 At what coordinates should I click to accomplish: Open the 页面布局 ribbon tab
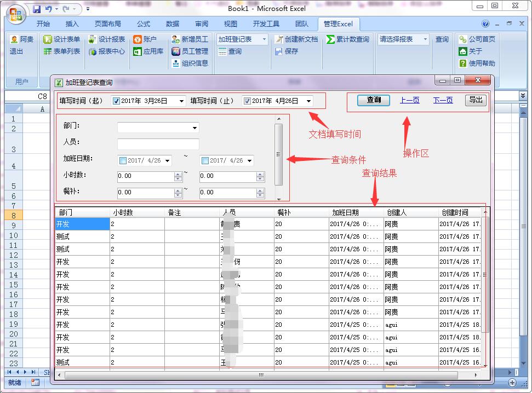(x=107, y=24)
